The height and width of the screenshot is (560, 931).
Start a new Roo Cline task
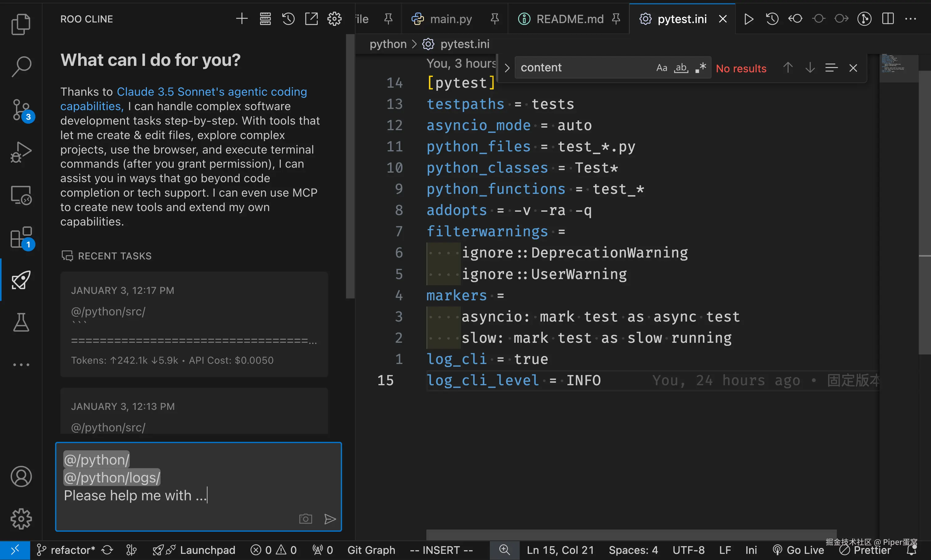tap(242, 18)
